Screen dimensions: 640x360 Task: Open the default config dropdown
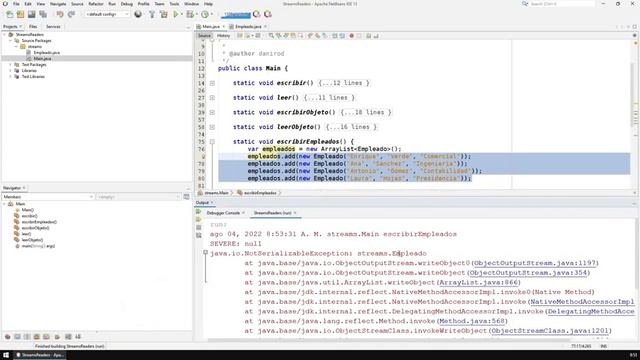pos(107,14)
